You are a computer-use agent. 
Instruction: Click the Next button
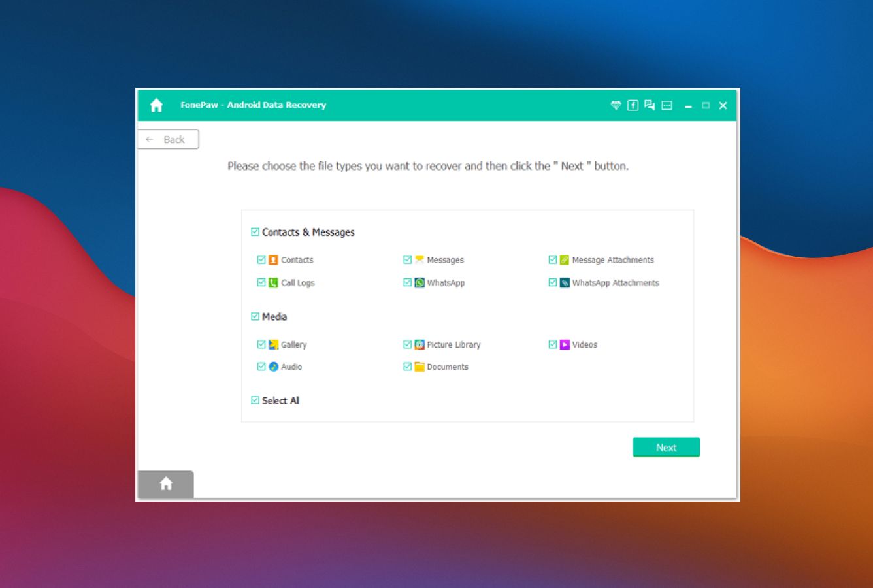coord(666,448)
